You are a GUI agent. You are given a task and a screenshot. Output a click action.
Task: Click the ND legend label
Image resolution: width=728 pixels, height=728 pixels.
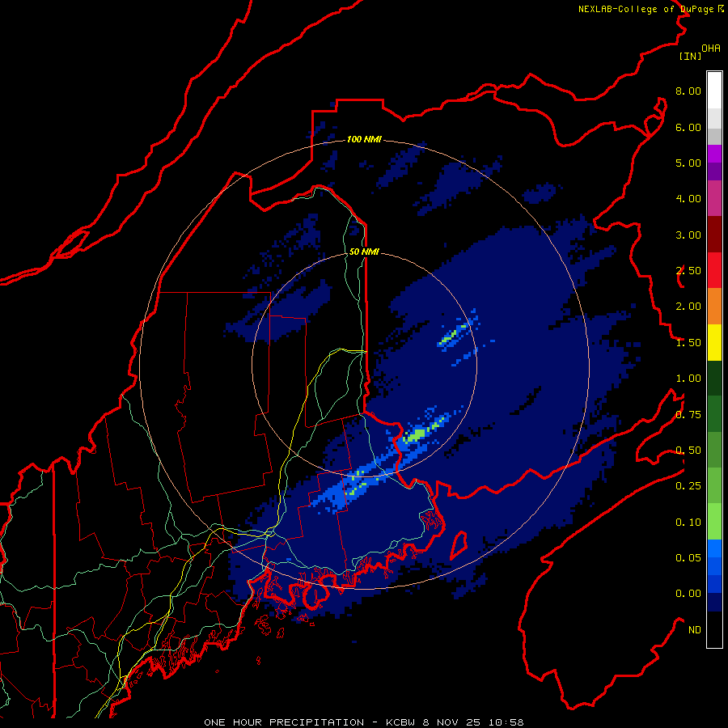pyautogui.click(x=695, y=630)
